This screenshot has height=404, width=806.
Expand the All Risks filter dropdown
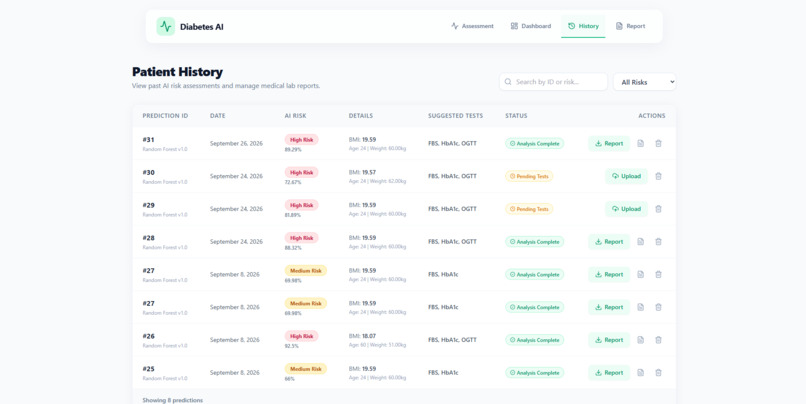click(x=645, y=82)
